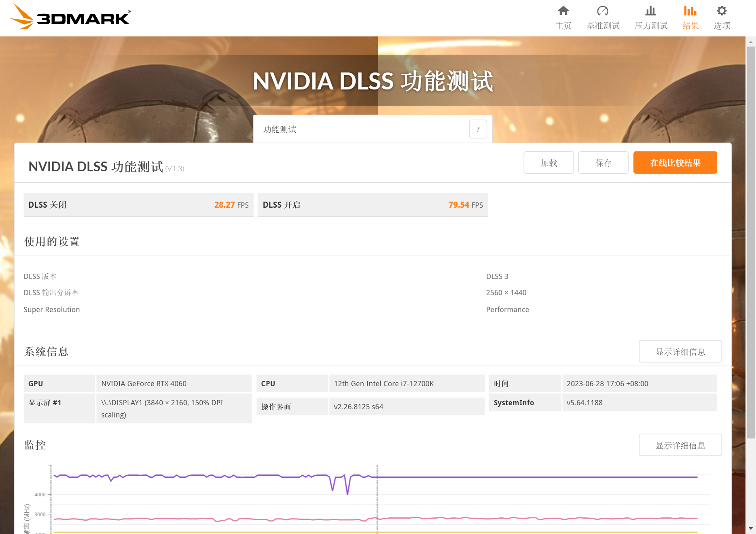The image size is (756, 534).
Task: Click the NVIDIA DLSS 功能测试 banner title
Action: click(373, 81)
